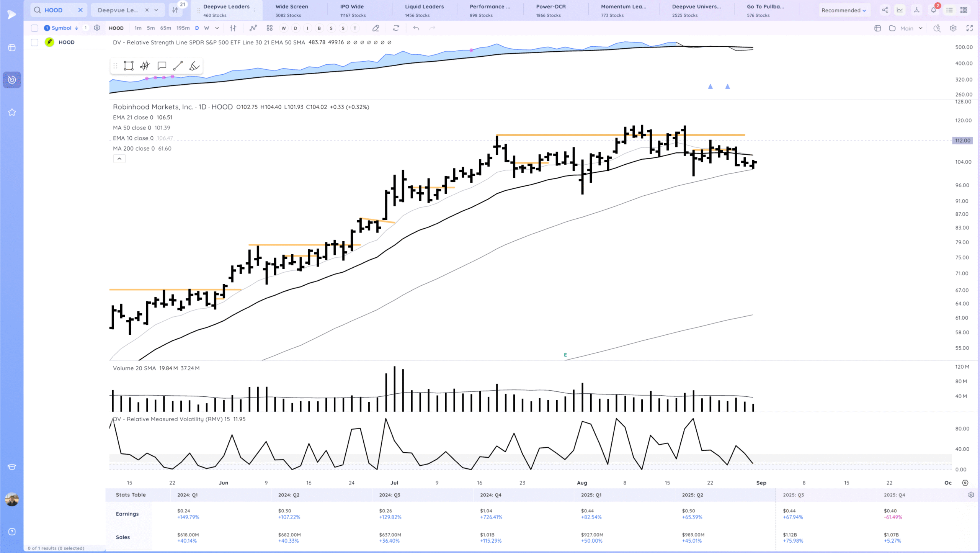Select the candlestick measure tool

point(145,65)
